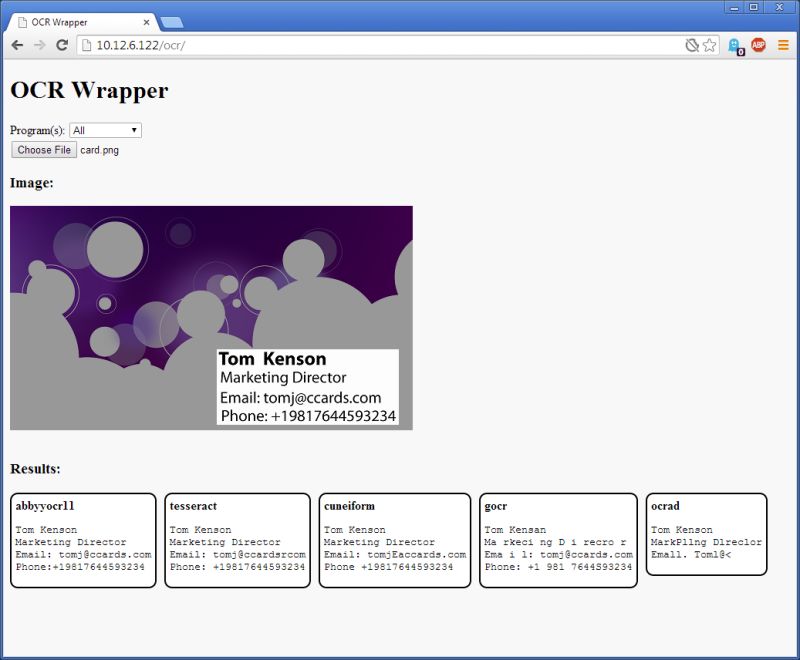Open the Ghostery extension popup
This screenshot has height=660, width=800.
click(x=733, y=44)
